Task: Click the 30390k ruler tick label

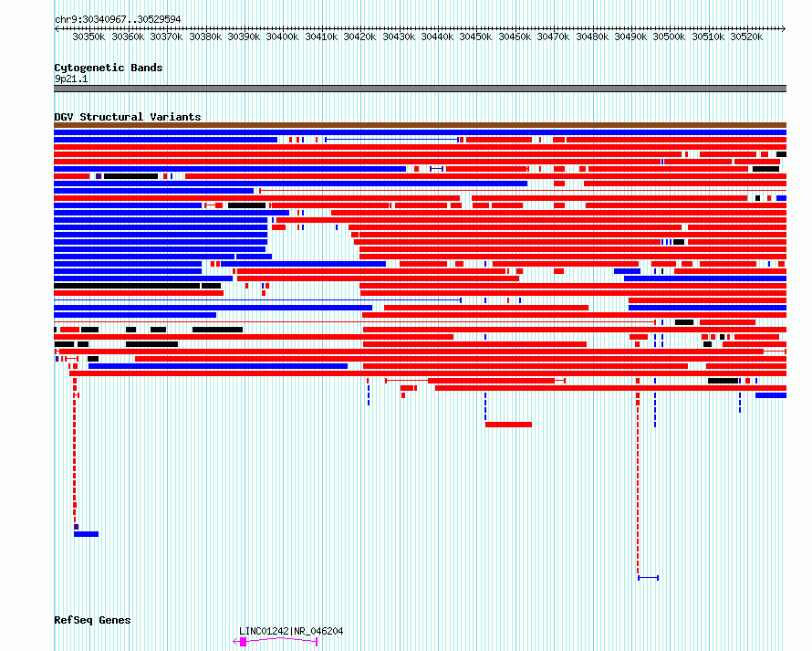Action: 244,37
